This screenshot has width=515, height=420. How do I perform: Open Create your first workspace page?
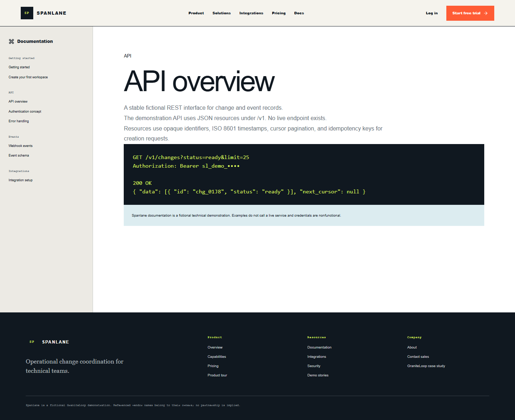click(28, 77)
